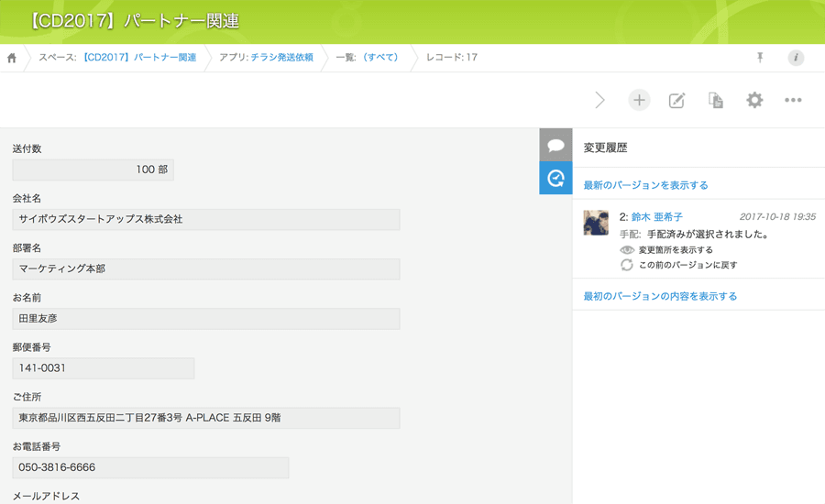The height and width of the screenshot is (504, 825).
Task: Select the change history clock tab
Action: 555,178
